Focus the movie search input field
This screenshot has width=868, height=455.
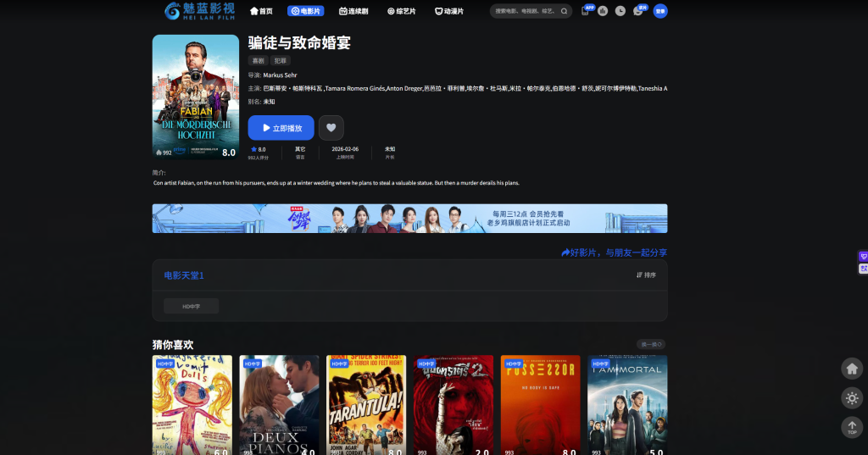526,11
